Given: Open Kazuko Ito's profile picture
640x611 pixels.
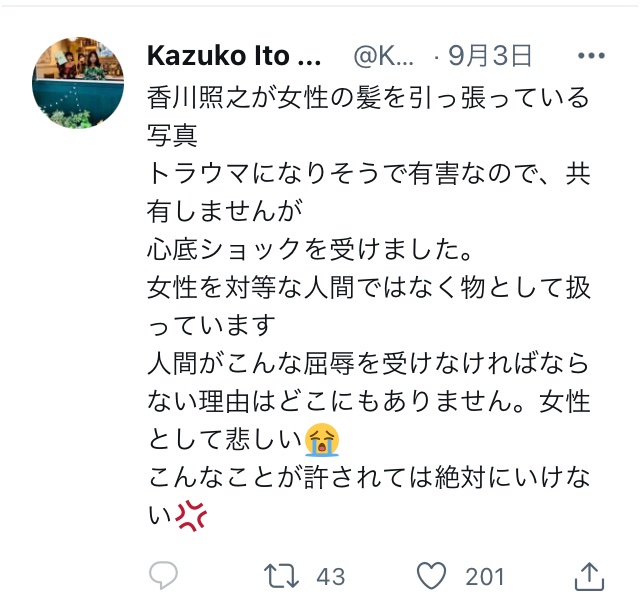Looking at the screenshot, I should point(78,82).
